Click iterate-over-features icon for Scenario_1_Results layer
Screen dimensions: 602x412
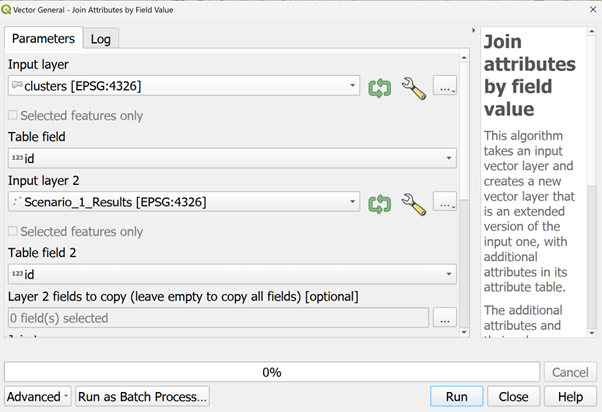(379, 204)
